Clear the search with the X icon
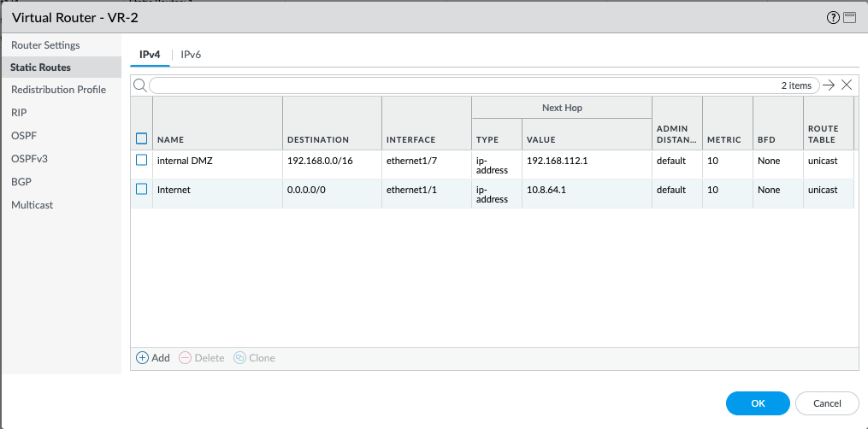 pyautogui.click(x=846, y=85)
